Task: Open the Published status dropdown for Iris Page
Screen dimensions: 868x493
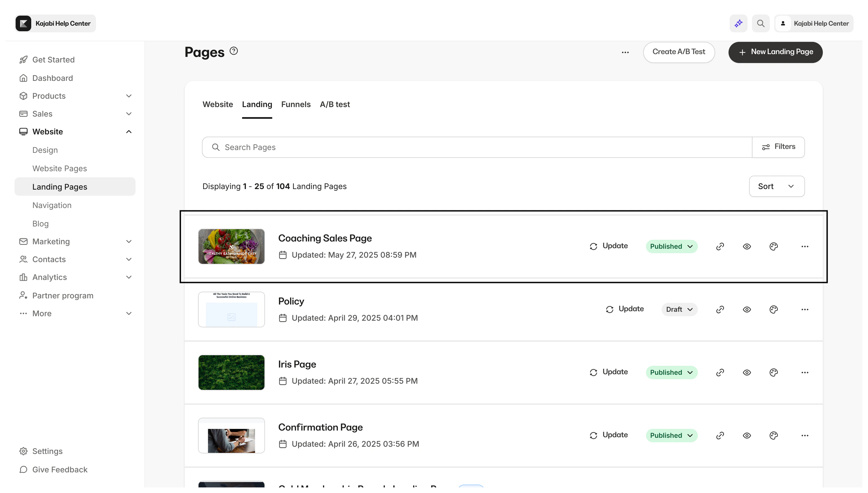Action: [x=672, y=372]
